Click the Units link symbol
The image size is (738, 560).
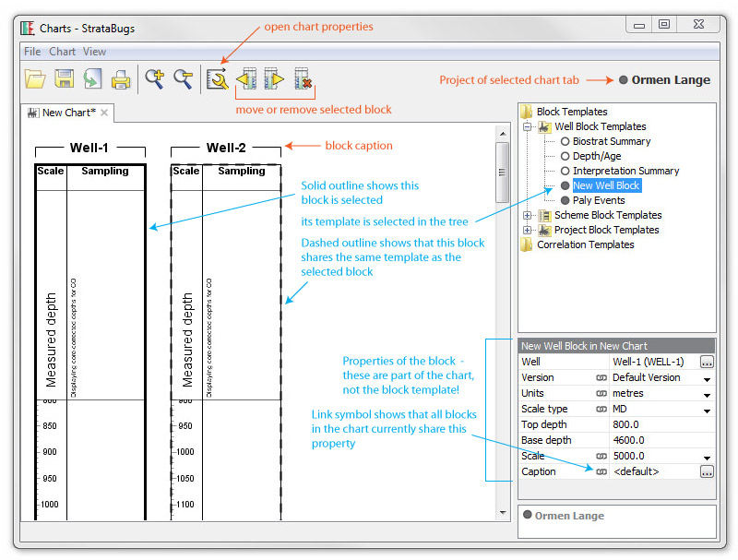coord(601,393)
